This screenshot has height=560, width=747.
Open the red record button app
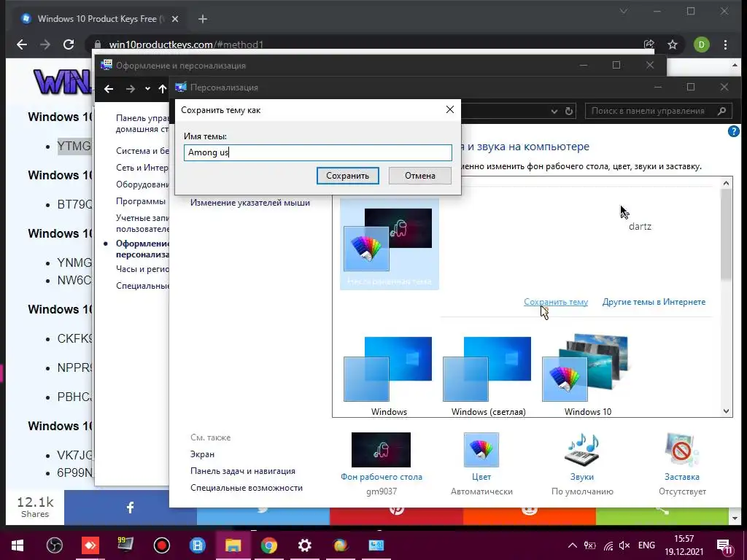161,545
